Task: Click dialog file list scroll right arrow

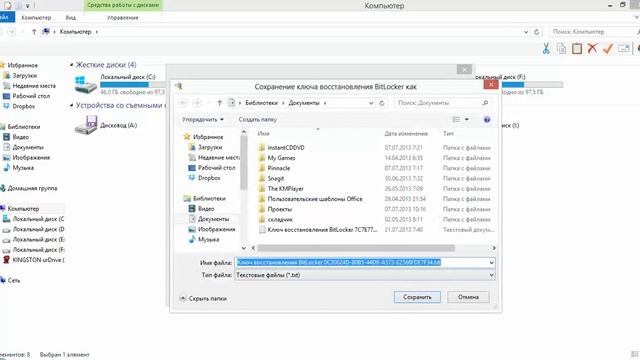Action: coord(494,248)
